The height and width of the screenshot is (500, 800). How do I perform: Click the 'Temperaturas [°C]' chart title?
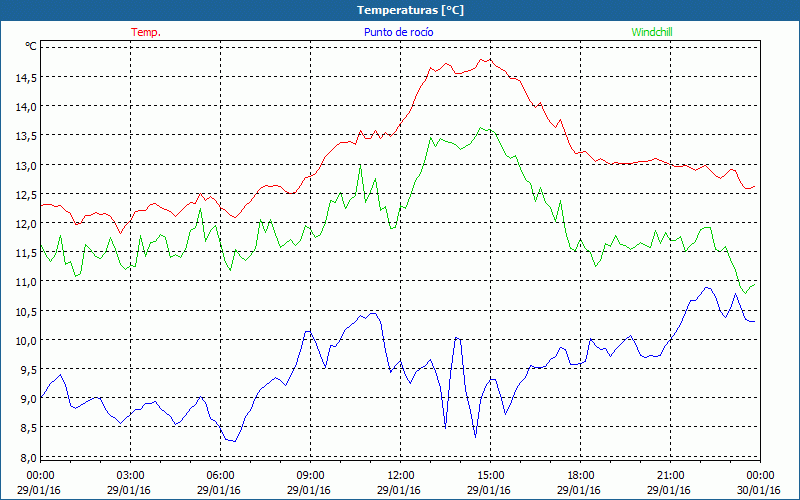(x=410, y=10)
